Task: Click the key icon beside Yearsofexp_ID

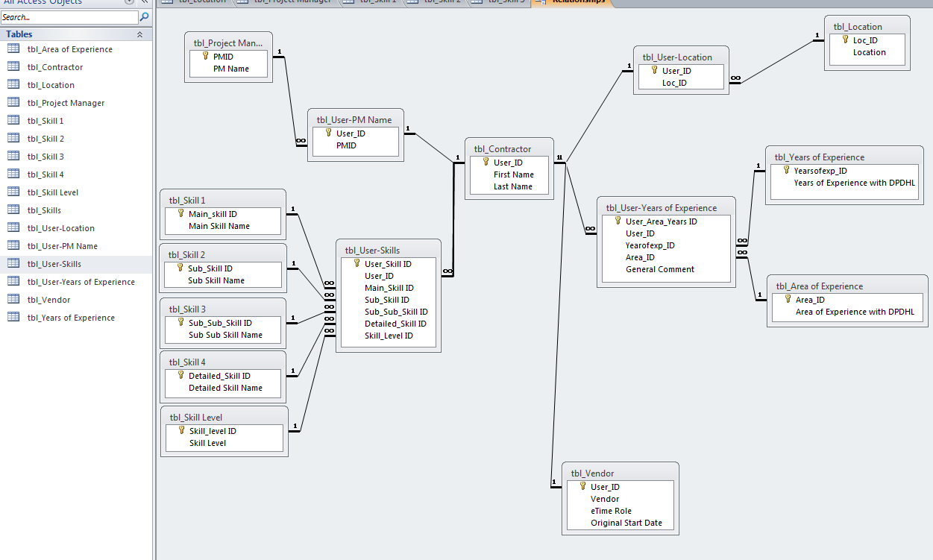Action: (x=786, y=170)
